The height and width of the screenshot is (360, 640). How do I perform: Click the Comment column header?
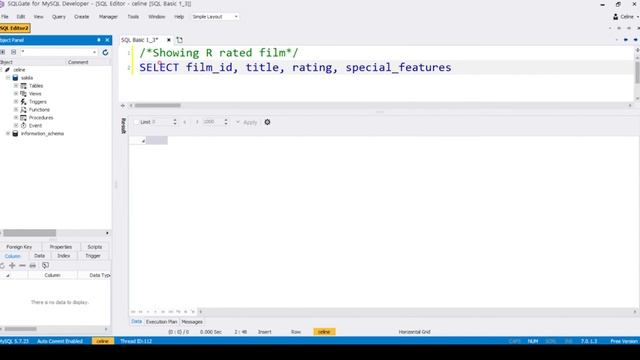[x=78, y=62]
